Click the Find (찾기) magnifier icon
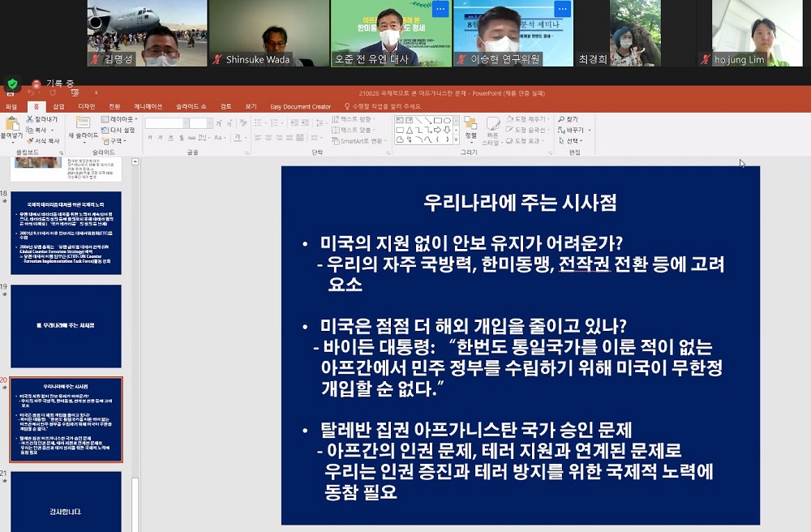Viewport: 811px width, 532px height. point(561,119)
